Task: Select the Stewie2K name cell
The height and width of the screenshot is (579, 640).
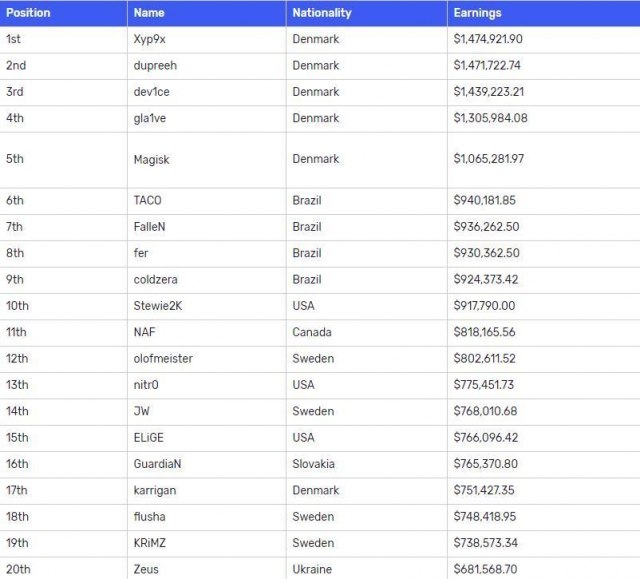Action: click(158, 306)
